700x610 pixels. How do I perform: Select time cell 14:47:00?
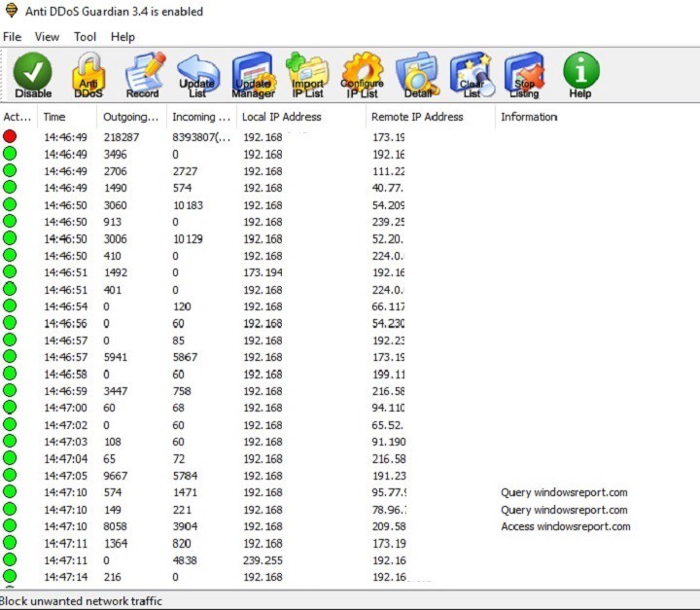pos(65,408)
